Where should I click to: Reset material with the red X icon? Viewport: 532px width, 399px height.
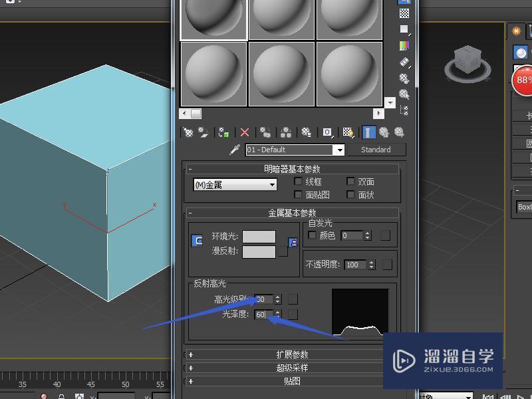point(245,132)
